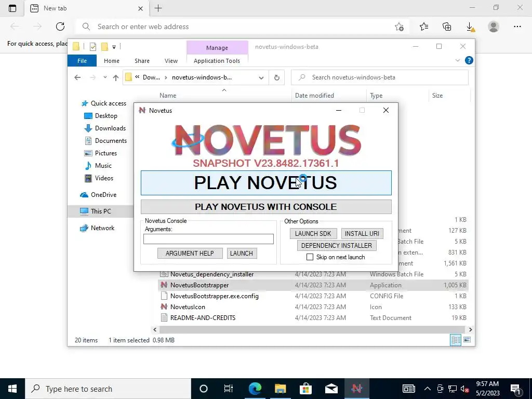Sort files by Name column
Viewport: 532px width, 399px height.
tap(224, 96)
